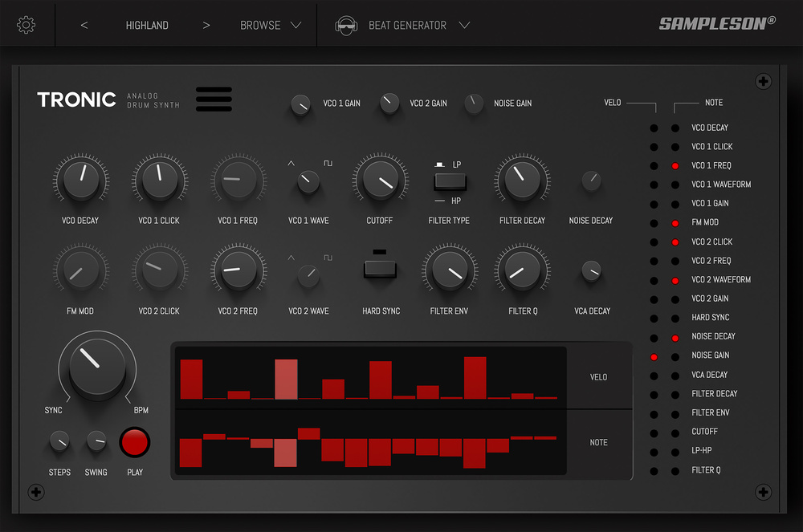Click the VCO 2 Click knob

pyautogui.click(x=160, y=270)
